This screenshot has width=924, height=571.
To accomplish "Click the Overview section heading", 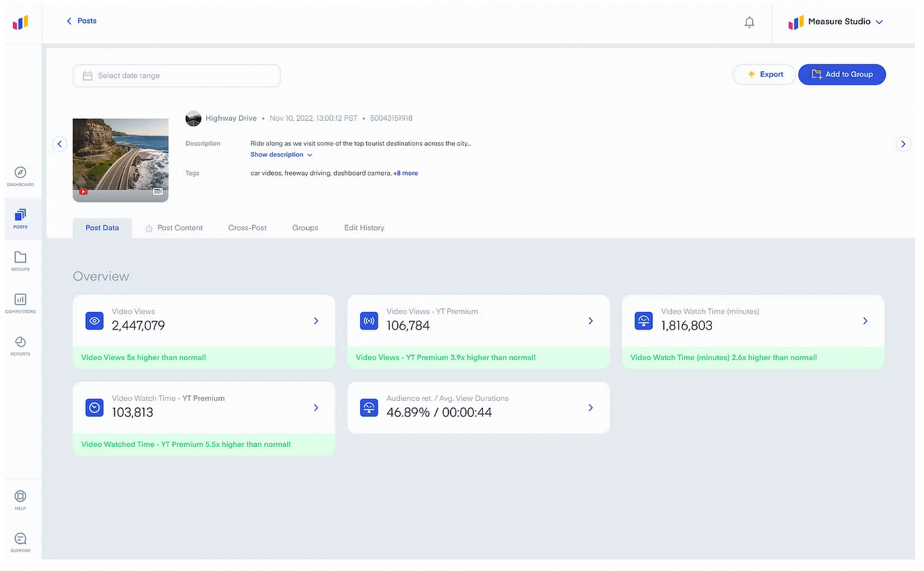I will pos(101,277).
